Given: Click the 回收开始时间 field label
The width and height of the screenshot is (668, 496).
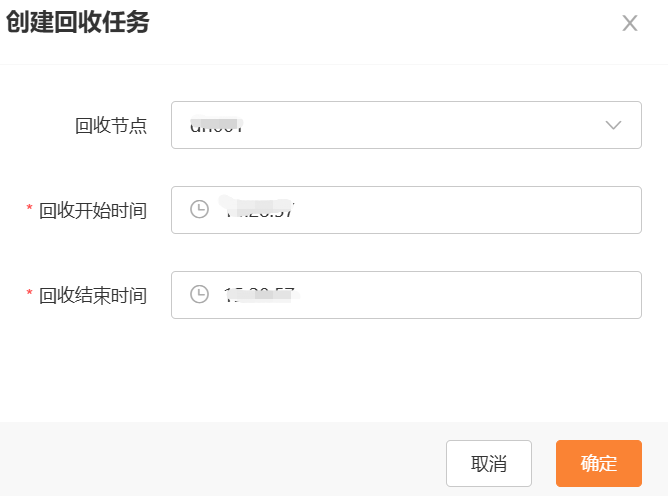Looking at the screenshot, I should (93, 211).
